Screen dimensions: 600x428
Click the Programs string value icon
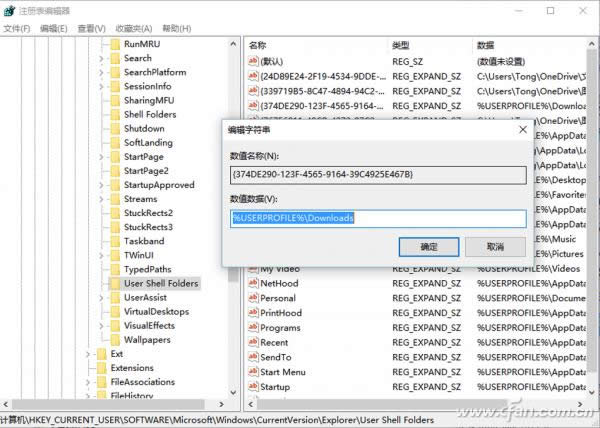point(252,328)
